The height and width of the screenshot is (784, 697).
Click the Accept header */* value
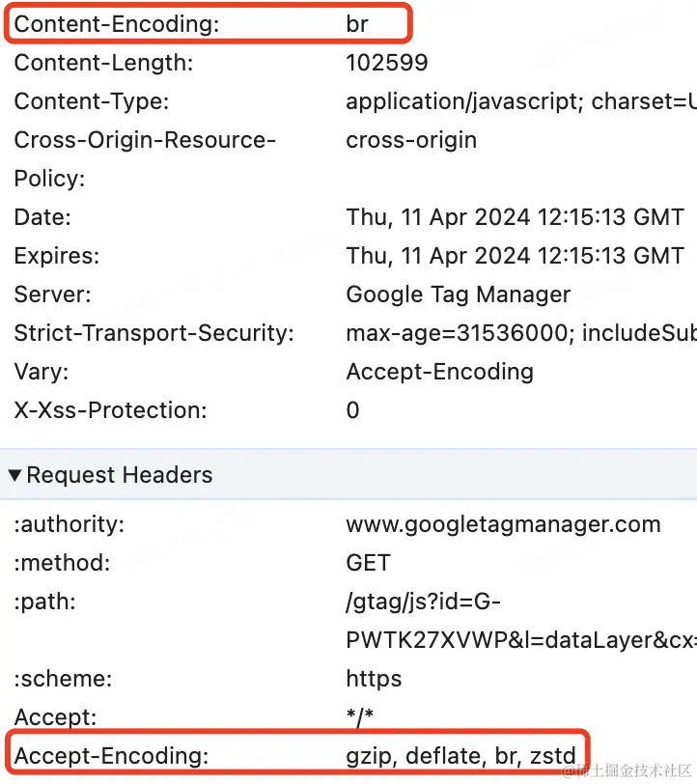point(359,718)
